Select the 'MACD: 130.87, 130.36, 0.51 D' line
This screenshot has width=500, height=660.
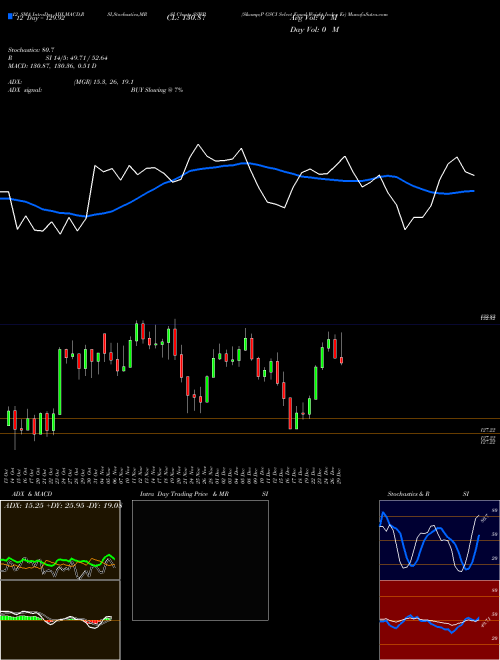point(52,66)
